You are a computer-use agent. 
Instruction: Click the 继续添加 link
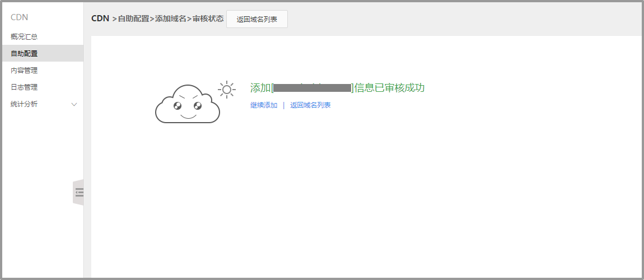(264, 105)
